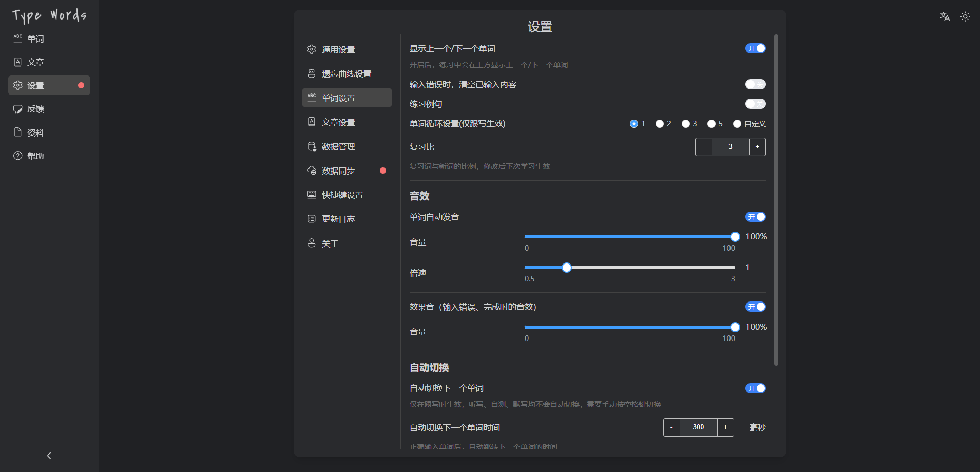Viewport: 980px width, 472px height.
Task: Enable 输入错误时清空已输入内容 switch
Action: coord(755,84)
